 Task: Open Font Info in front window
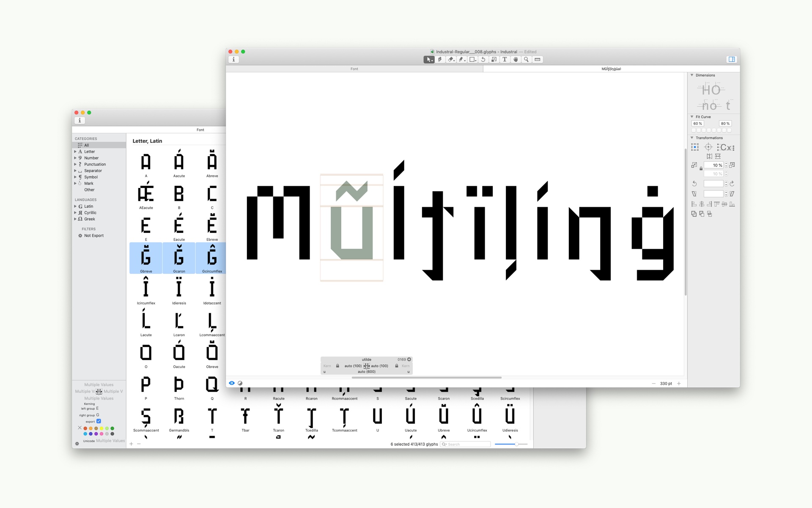click(x=233, y=60)
